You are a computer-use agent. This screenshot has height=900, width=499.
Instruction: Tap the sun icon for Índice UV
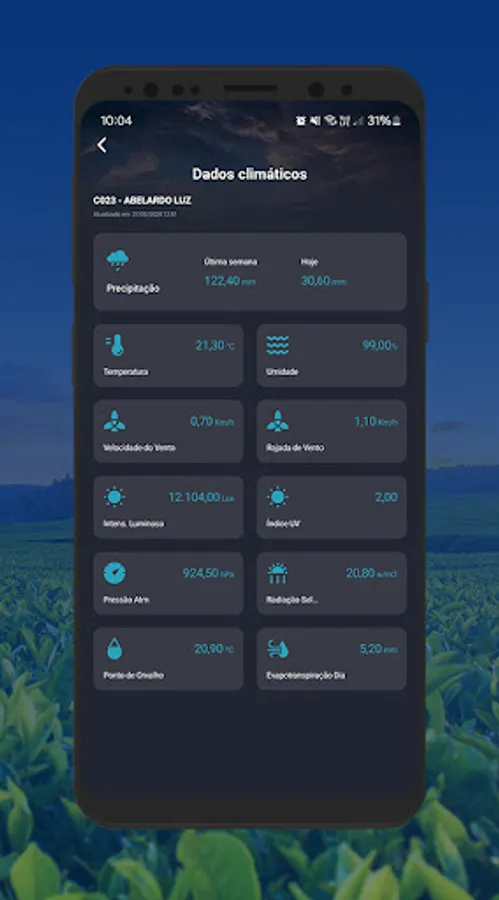pos(277,497)
